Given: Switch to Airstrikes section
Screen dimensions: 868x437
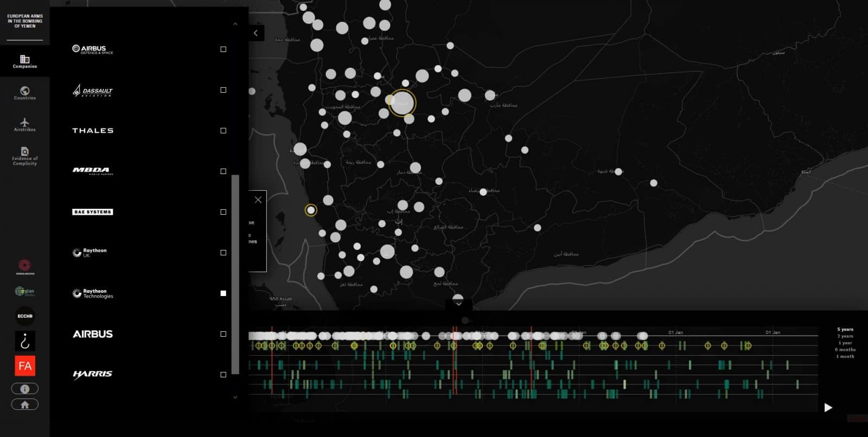Looking at the screenshot, I should click(x=25, y=125).
